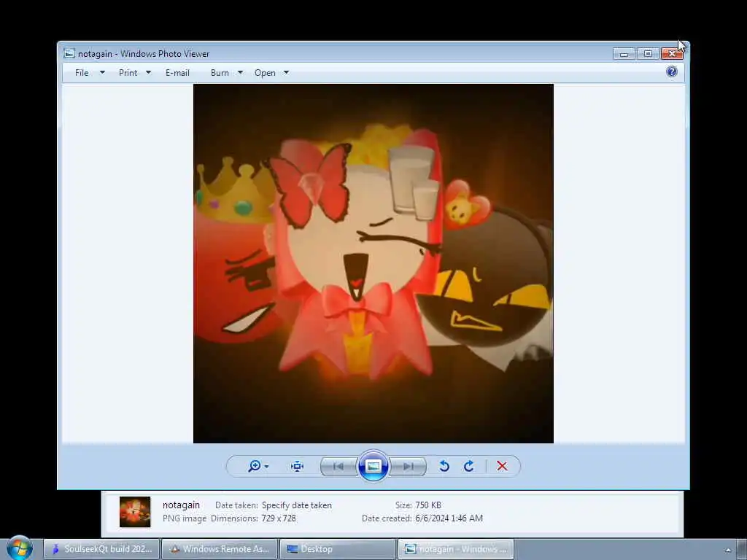Open the File menu
The width and height of the screenshot is (747, 560).
(x=82, y=73)
